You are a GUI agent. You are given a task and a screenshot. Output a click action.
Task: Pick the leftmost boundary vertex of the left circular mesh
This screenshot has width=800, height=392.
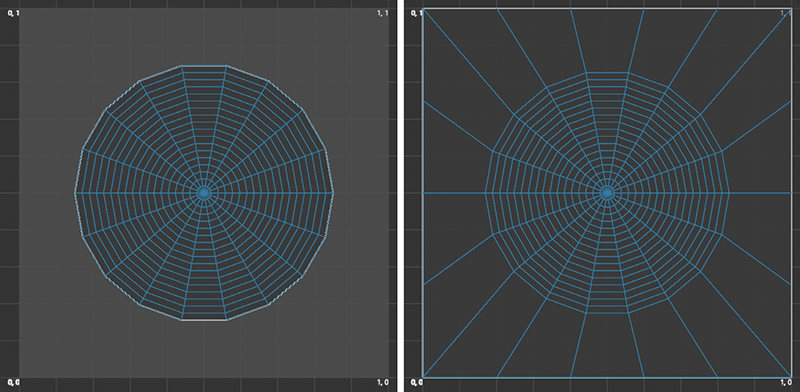coord(76,192)
